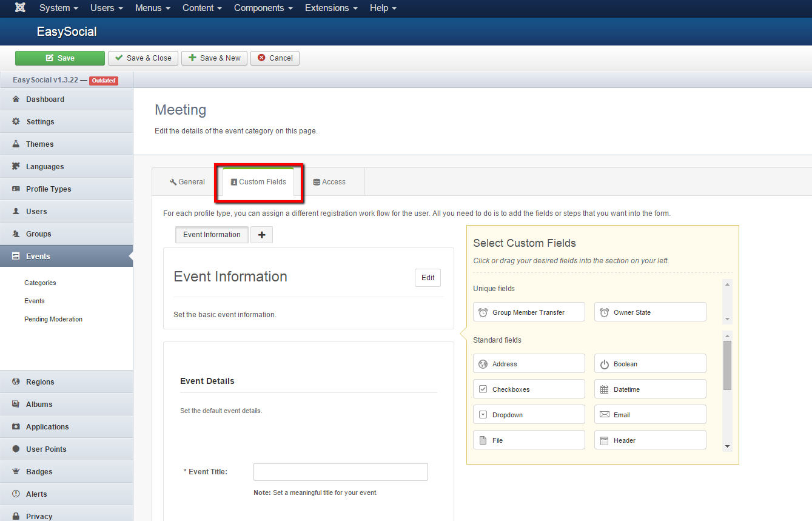Viewport: 812px width, 521px height.
Task: Add Owner State unique field
Action: coord(650,312)
